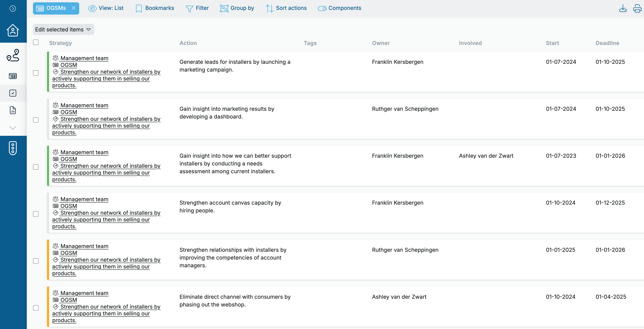This screenshot has width=644, height=329.
Task: Open Edit selected items dropdown
Action: [x=63, y=29]
